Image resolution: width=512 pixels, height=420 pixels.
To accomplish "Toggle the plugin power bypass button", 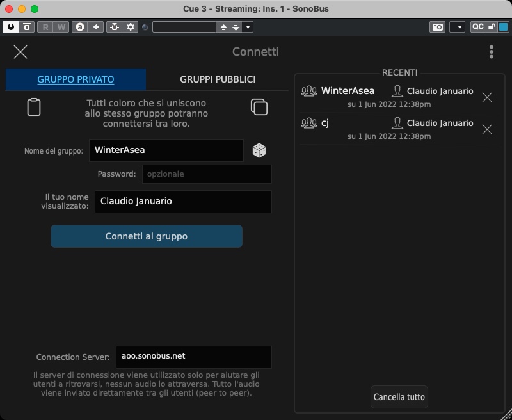I will [11, 27].
